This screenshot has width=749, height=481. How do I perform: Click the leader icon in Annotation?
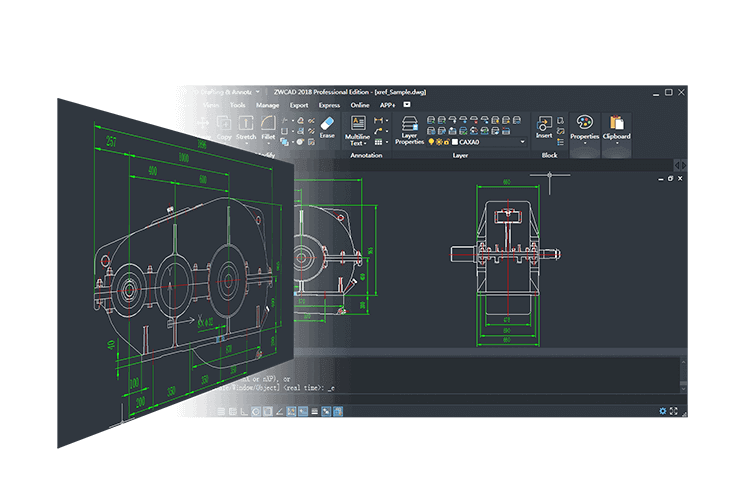click(x=378, y=131)
